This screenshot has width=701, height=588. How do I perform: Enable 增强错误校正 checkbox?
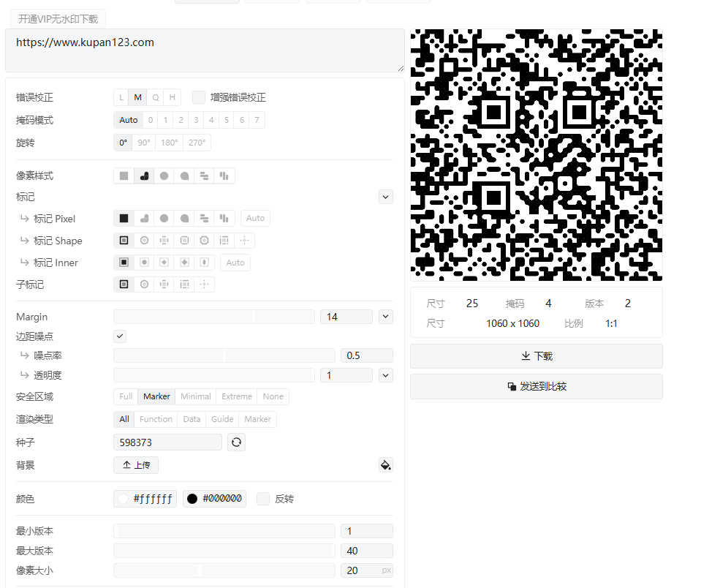point(199,97)
